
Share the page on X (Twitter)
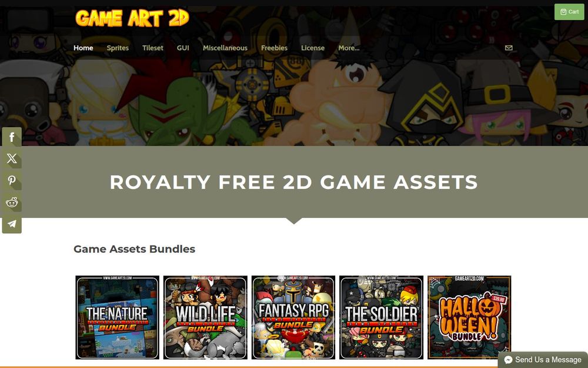pos(12,158)
